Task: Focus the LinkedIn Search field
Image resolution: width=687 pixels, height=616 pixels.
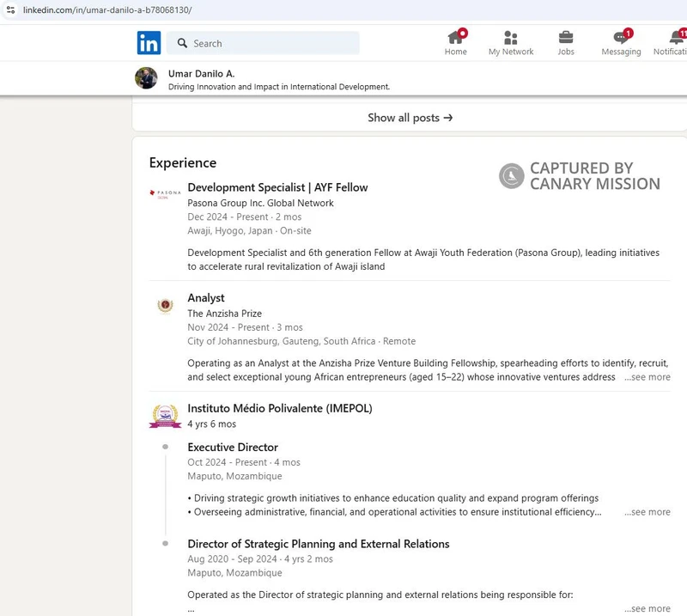Action: (x=263, y=43)
